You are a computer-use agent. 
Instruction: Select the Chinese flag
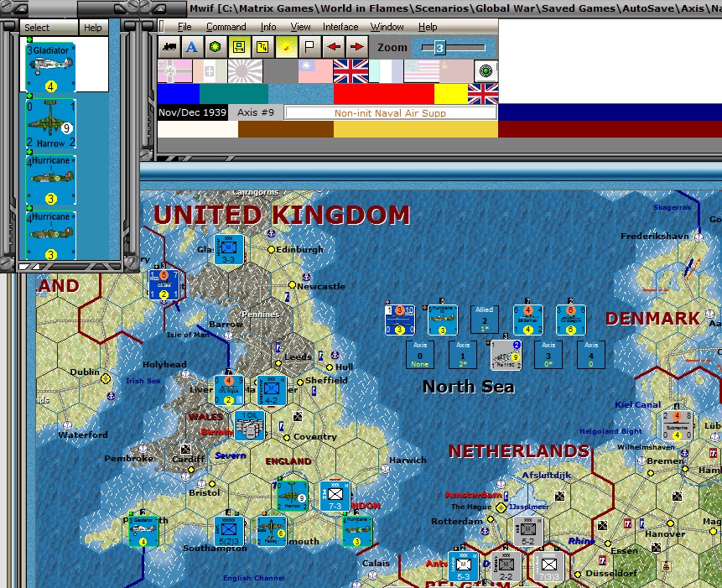315,71
